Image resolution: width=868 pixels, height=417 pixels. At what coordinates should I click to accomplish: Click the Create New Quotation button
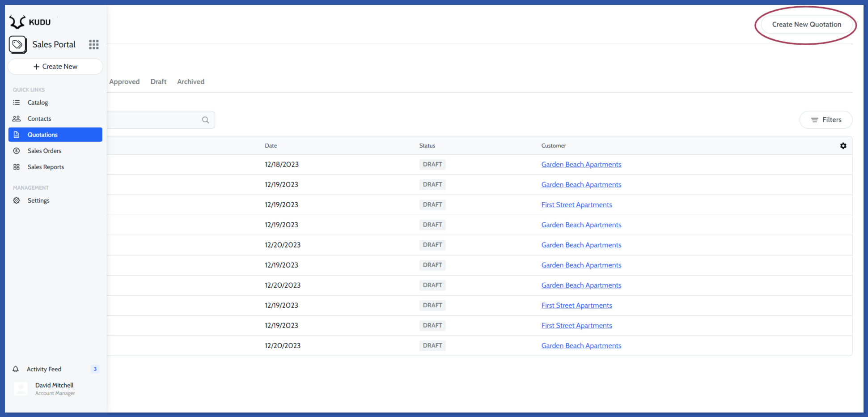(806, 25)
